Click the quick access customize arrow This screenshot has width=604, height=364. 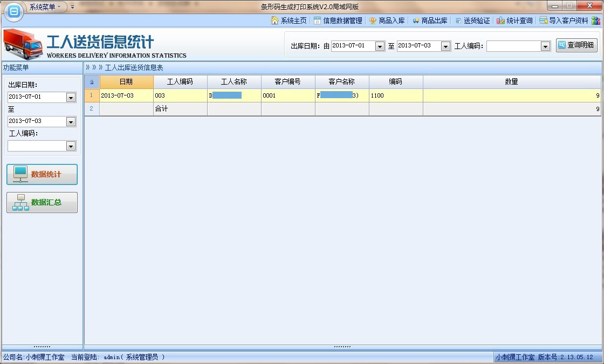click(x=72, y=7)
